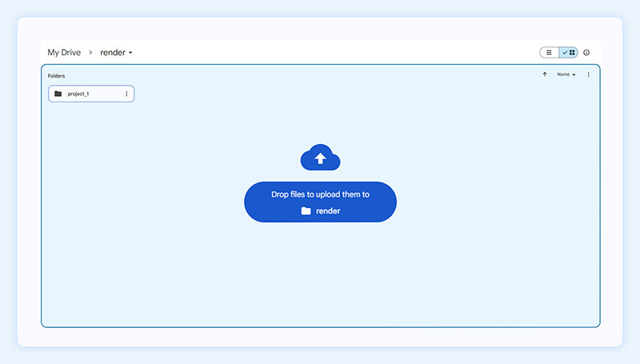Open the Name sort dropdown
This screenshot has width=640, height=364.
(x=564, y=74)
